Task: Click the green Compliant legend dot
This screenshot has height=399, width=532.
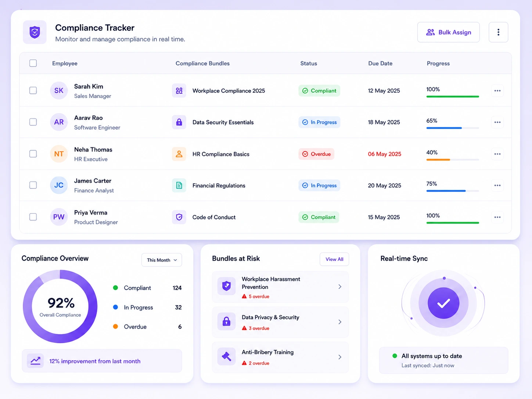Action: [x=115, y=288]
